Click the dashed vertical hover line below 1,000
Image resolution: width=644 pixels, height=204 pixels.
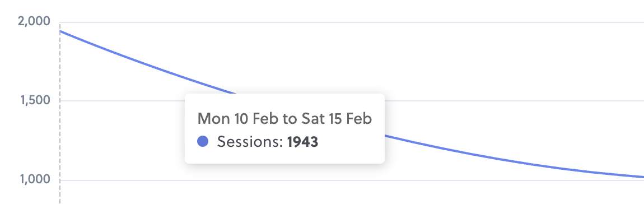pos(60,192)
